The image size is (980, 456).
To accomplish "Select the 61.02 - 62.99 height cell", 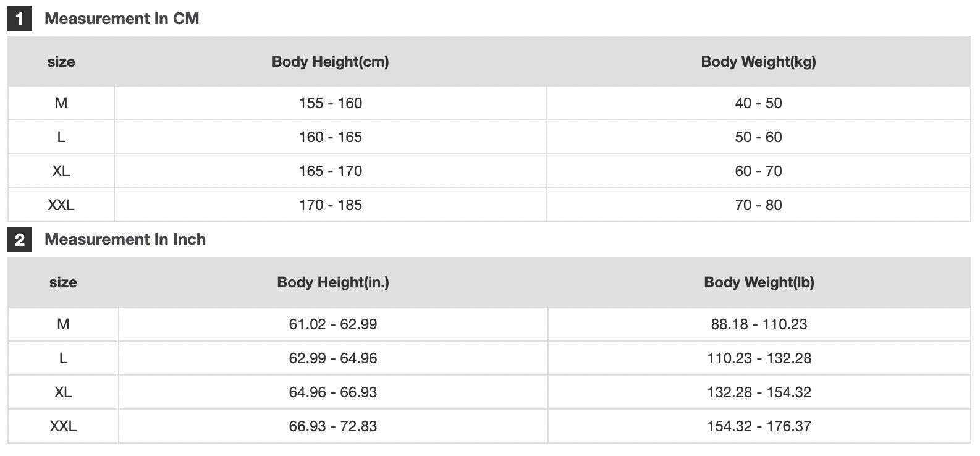I will click(332, 324).
